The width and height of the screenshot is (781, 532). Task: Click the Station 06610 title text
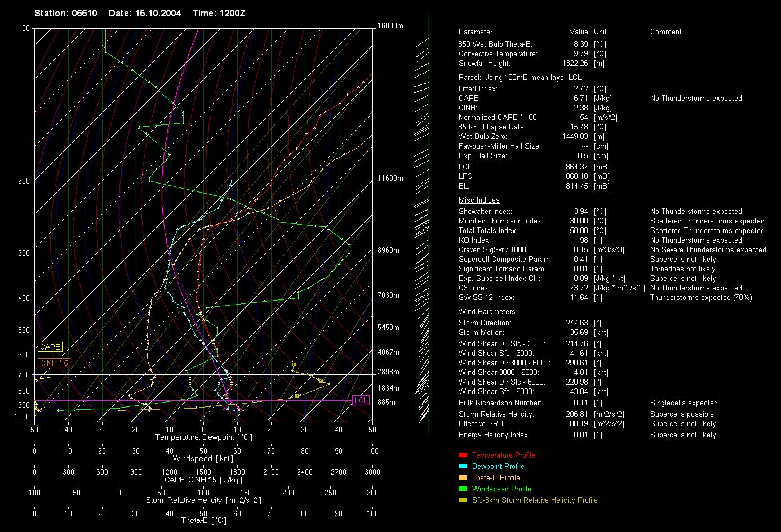click(x=65, y=13)
